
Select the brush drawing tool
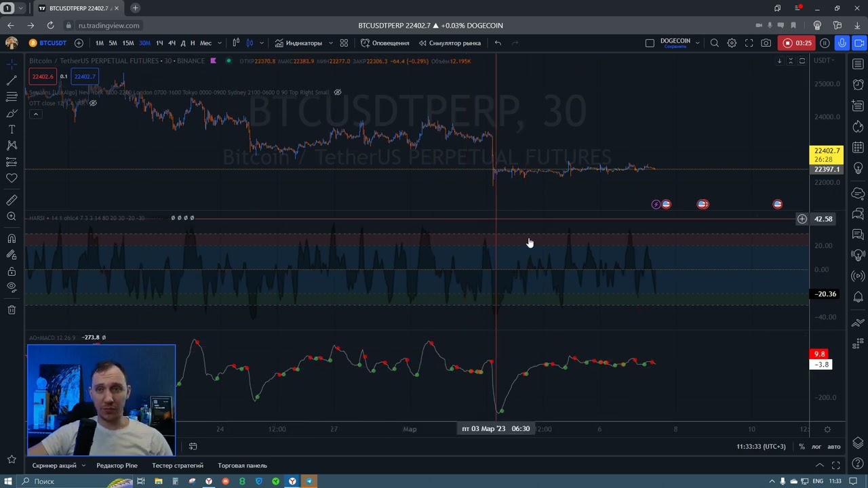click(12, 113)
